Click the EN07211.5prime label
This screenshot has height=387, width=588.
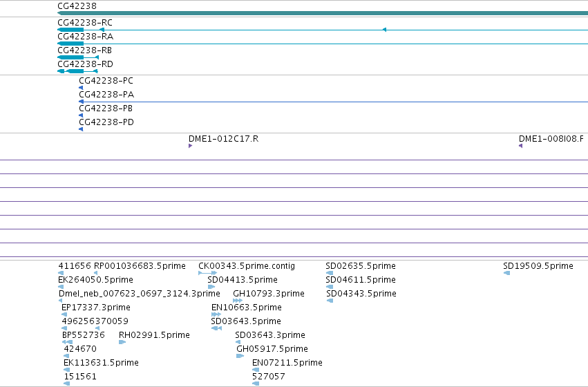coord(287,363)
